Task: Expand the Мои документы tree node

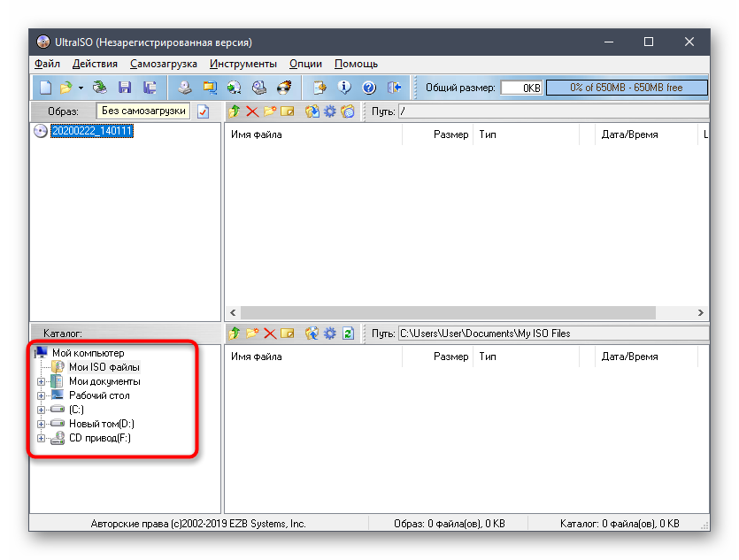Action: [41, 382]
